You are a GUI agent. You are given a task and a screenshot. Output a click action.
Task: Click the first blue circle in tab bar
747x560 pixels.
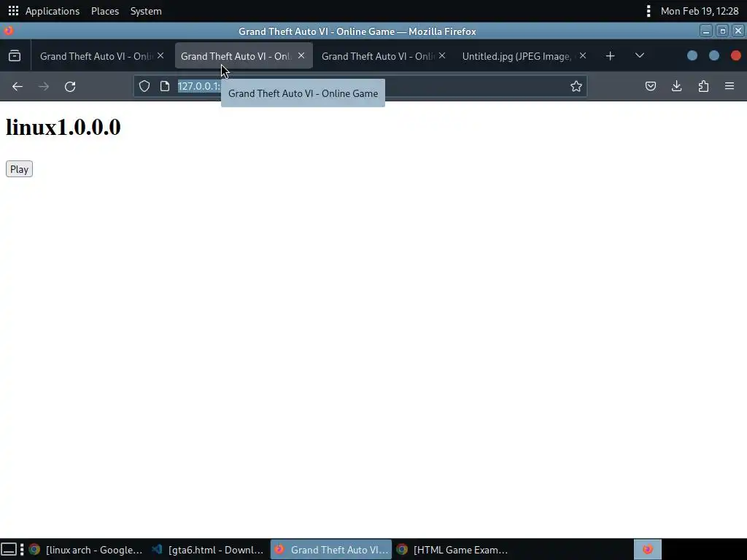click(x=692, y=55)
